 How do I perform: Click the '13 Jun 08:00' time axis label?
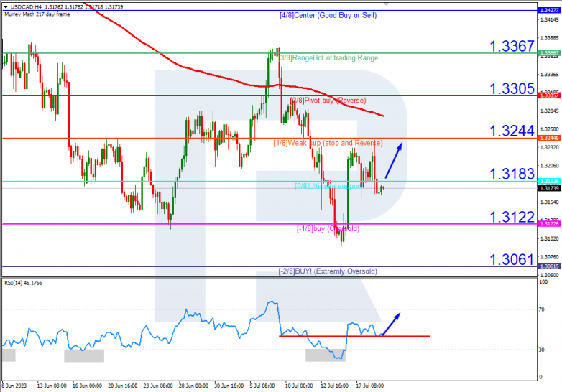(52, 386)
